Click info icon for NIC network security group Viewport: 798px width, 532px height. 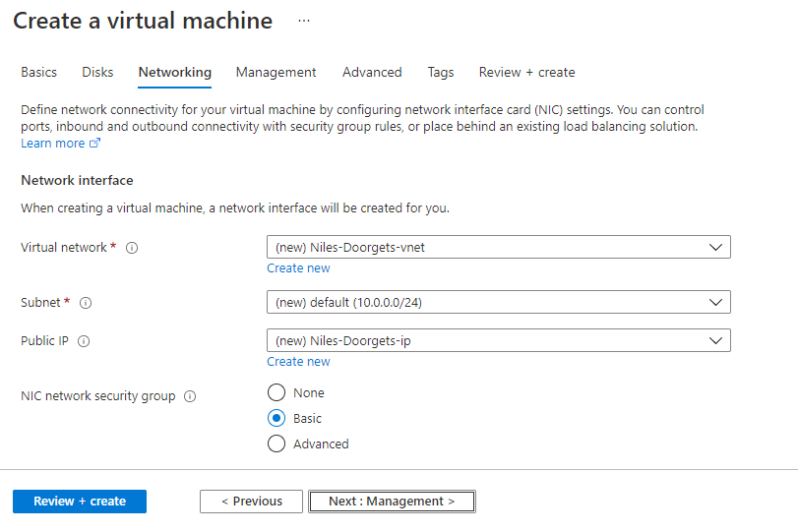pos(190,396)
